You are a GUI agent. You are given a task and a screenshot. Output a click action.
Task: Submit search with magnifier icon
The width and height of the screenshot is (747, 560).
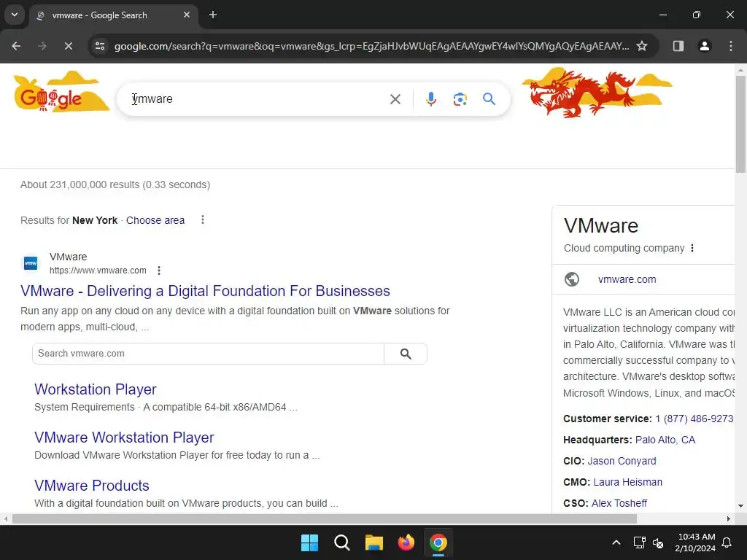[489, 99]
